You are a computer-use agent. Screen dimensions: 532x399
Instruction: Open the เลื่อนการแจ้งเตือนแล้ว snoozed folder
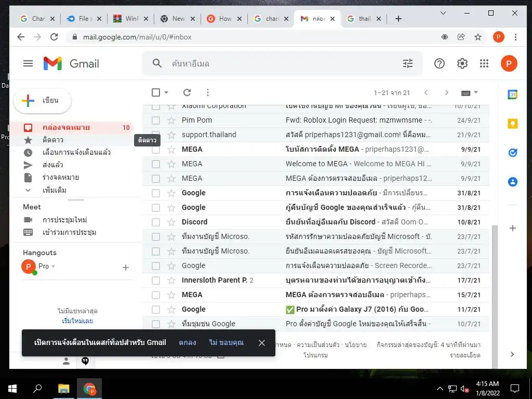click(72, 152)
